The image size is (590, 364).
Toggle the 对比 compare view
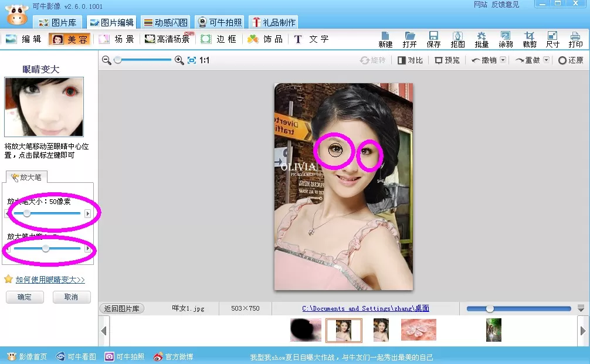pos(410,60)
